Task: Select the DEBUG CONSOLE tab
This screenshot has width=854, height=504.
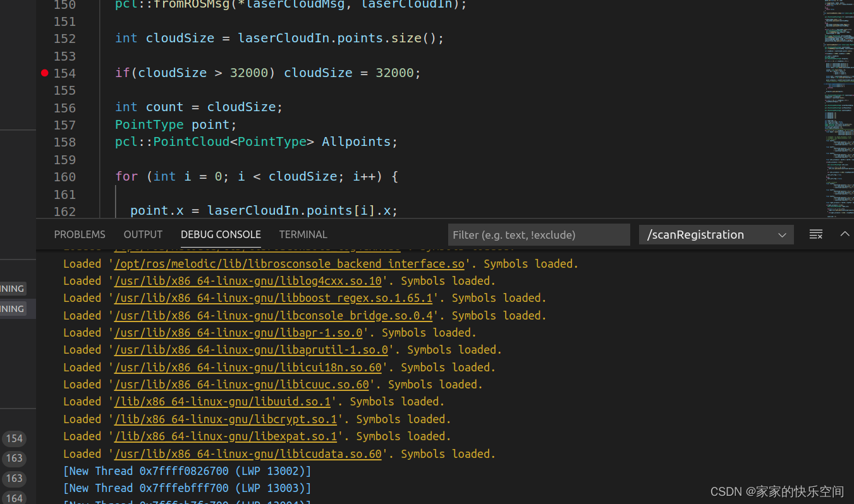Action: coord(221,234)
